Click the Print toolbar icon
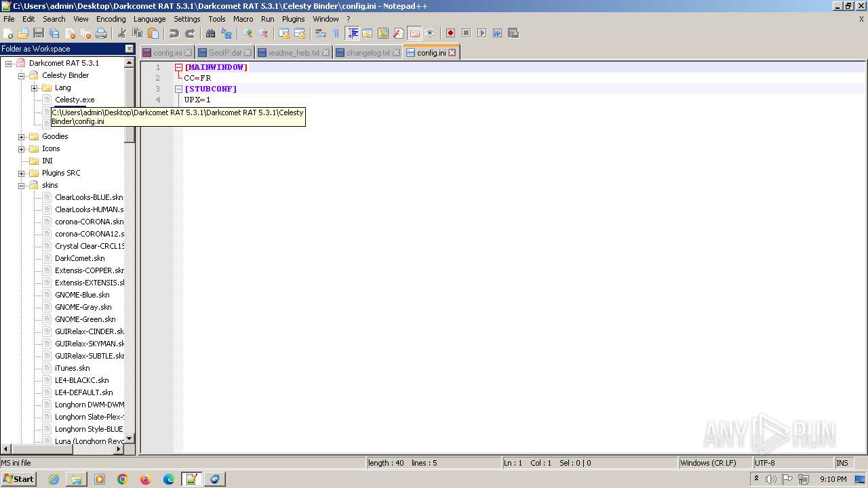 tap(101, 33)
